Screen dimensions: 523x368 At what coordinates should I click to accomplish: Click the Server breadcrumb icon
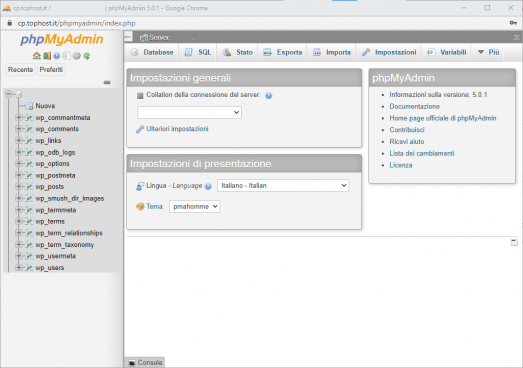[144, 38]
